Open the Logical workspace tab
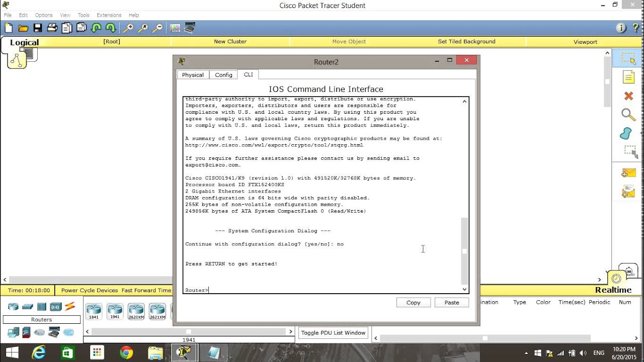This screenshot has width=644, height=362. [24, 43]
